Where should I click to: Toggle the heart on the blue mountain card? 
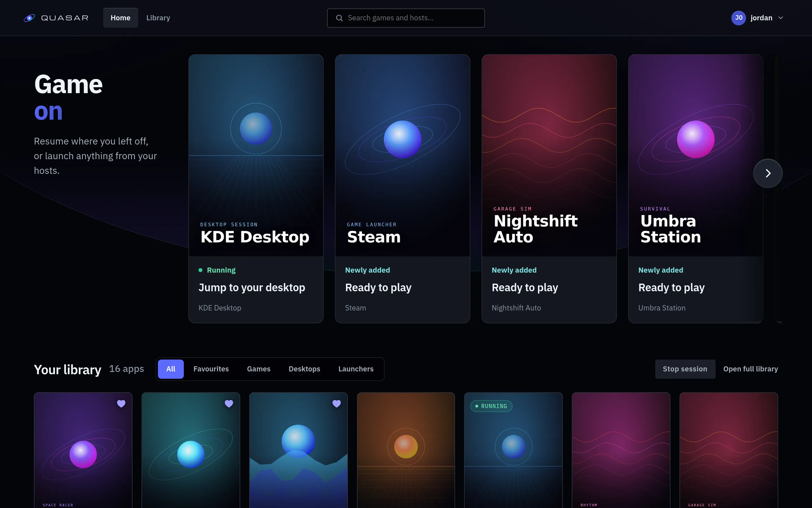337,404
